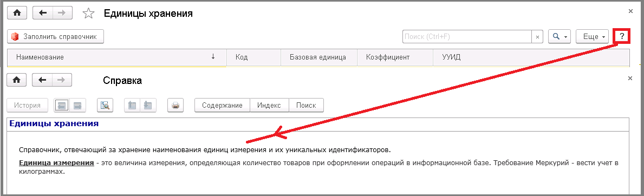
Task: Click the back arrow beside Единицы хранения title
Action: (42, 13)
